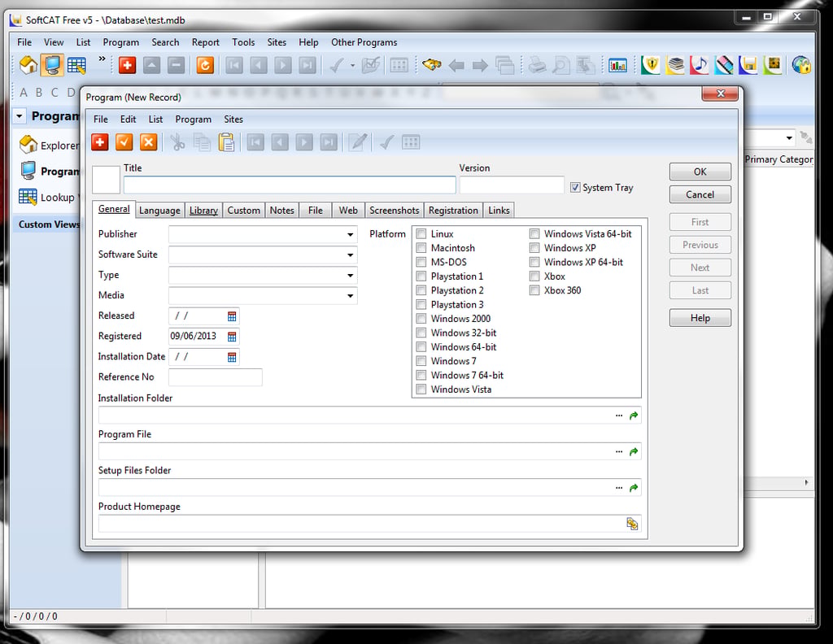Click the main toolbar books stack icon

point(675,65)
